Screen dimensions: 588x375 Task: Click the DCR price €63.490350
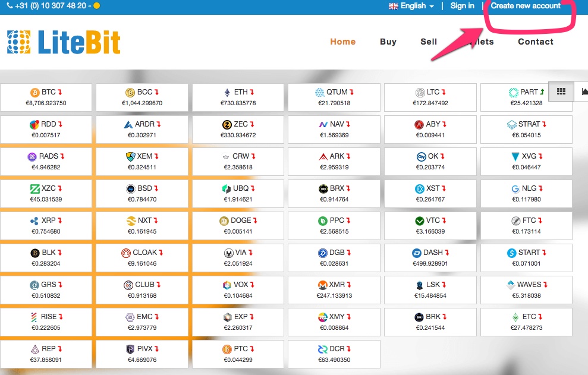point(334,360)
